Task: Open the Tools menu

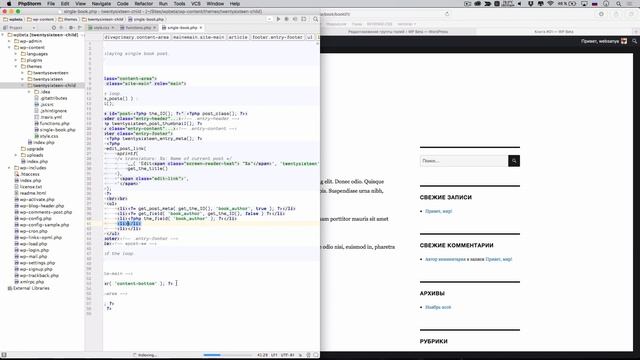Action: click(x=179, y=4)
